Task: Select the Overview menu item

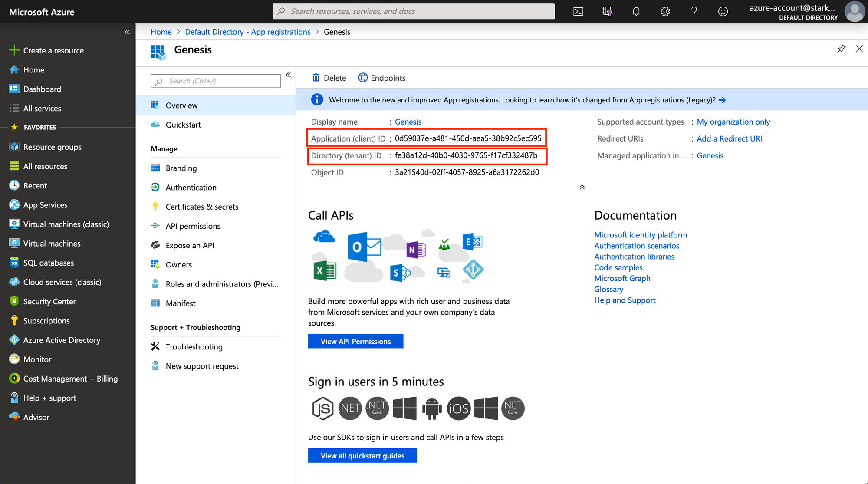Action: (216, 105)
